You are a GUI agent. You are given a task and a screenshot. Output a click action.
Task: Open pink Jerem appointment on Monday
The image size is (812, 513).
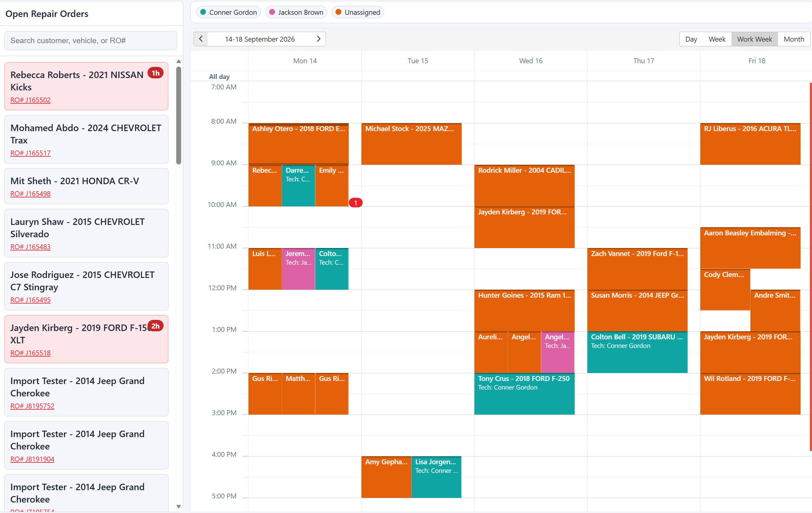[298, 269]
